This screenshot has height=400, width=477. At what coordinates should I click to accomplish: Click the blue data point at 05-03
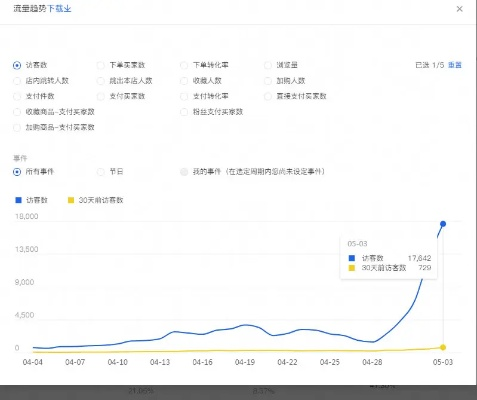click(443, 224)
